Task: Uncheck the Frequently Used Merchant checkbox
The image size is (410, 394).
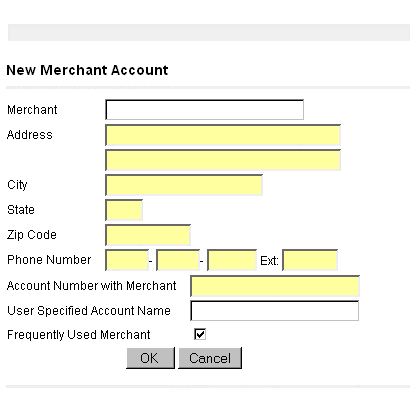Action: pos(200,334)
